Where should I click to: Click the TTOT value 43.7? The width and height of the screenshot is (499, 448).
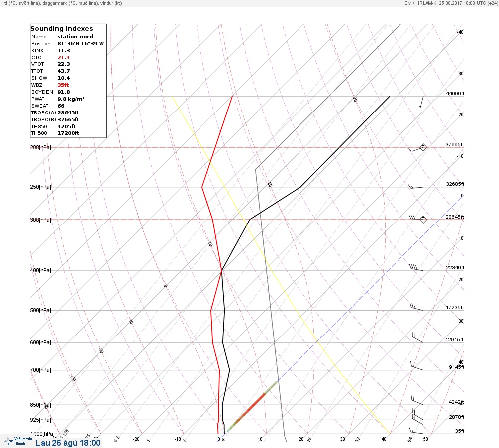64,71
